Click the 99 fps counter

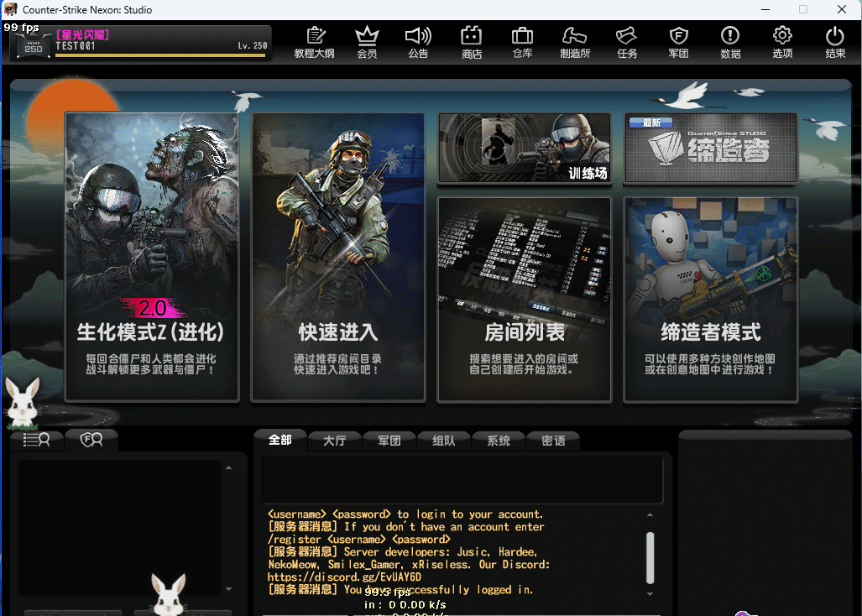coord(22,28)
